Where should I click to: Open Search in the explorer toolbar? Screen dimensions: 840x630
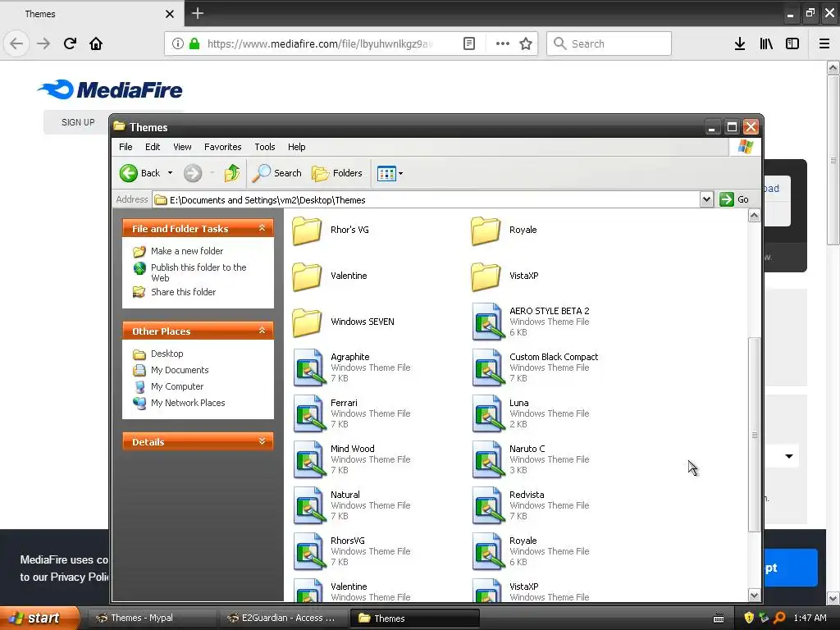(276, 173)
